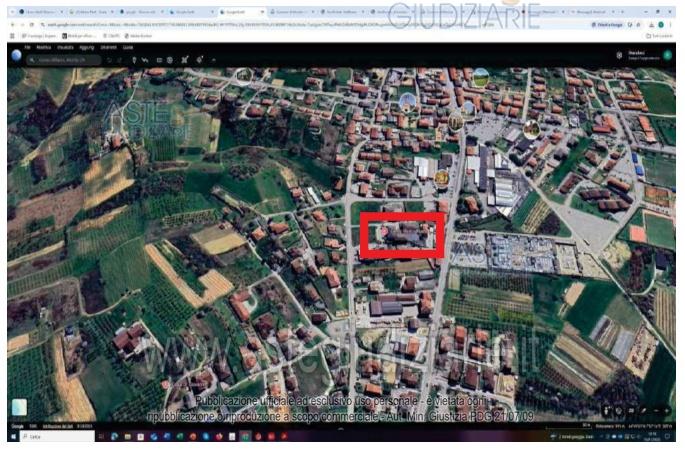Screen dimensions: 685x450
Task: Zoom out with the minus button
Action: [x=656, y=411]
